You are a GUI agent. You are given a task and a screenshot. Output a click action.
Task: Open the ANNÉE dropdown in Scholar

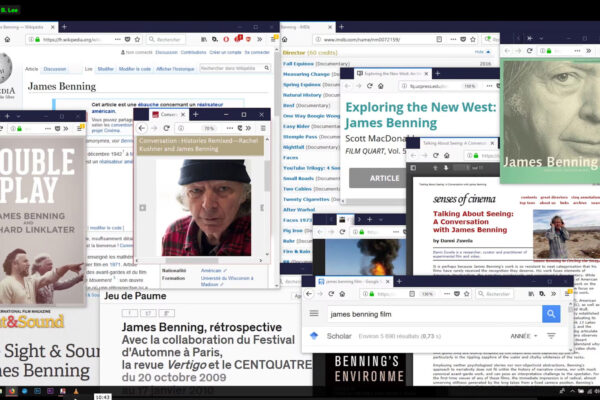pyautogui.click(x=524, y=336)
